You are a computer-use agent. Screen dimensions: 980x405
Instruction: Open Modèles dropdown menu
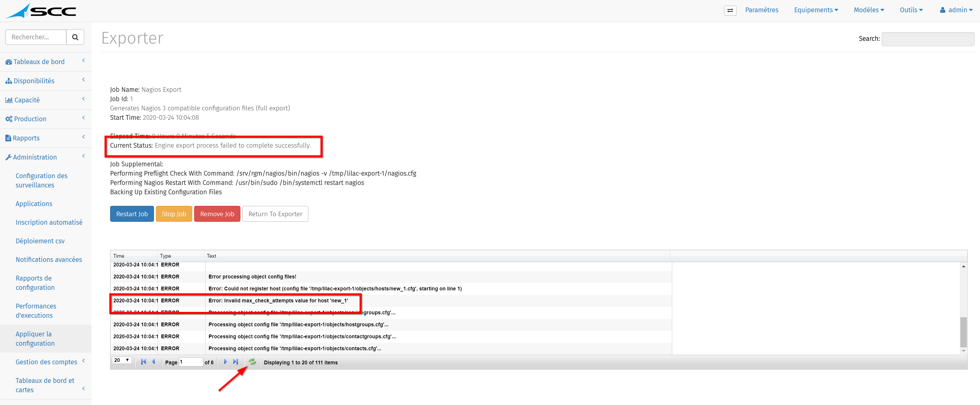(869, 10)
